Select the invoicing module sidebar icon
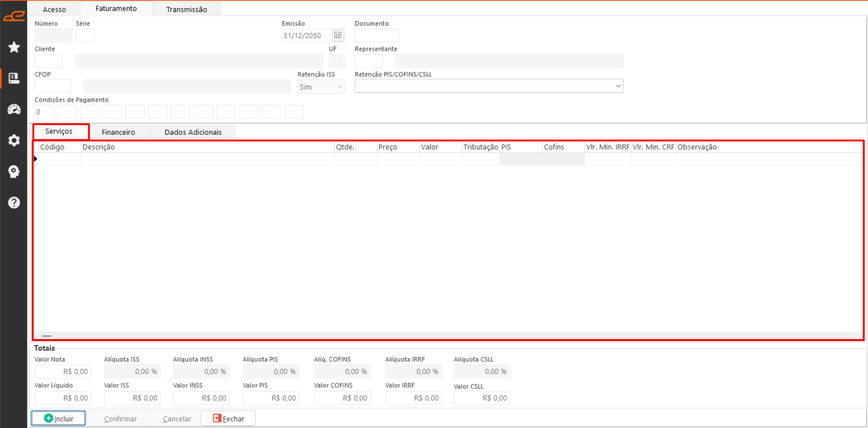This screenshot has height=428, width=868. tap(14, 78)
